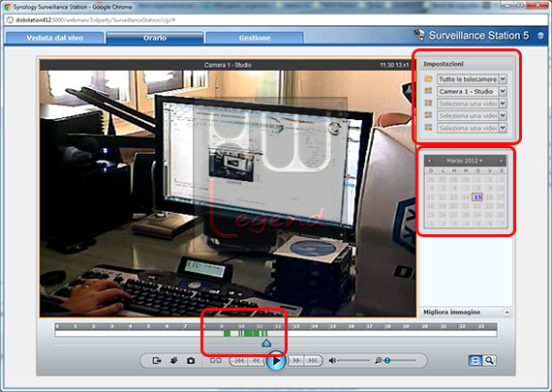This screenshot has height=392, width=552.
Task: Click the timeline position marker triangle
Action: [x=266, y=343]
